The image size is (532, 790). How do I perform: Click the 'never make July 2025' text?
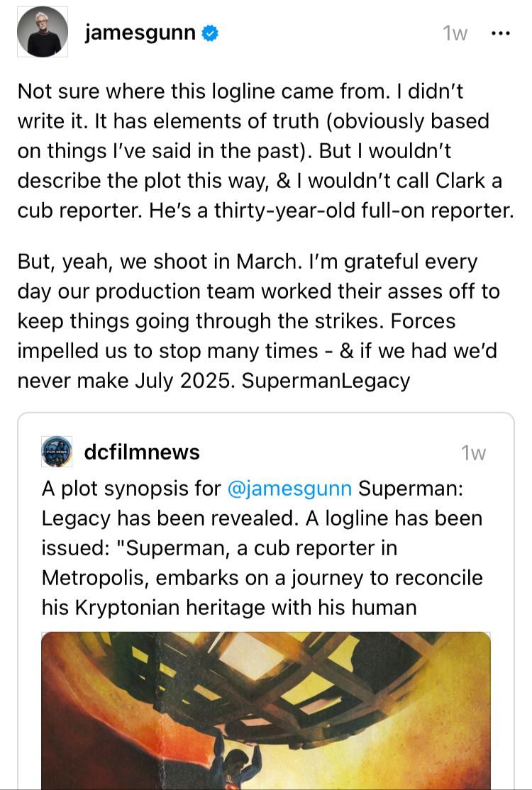pyautogui.click(x=126, y=381)
